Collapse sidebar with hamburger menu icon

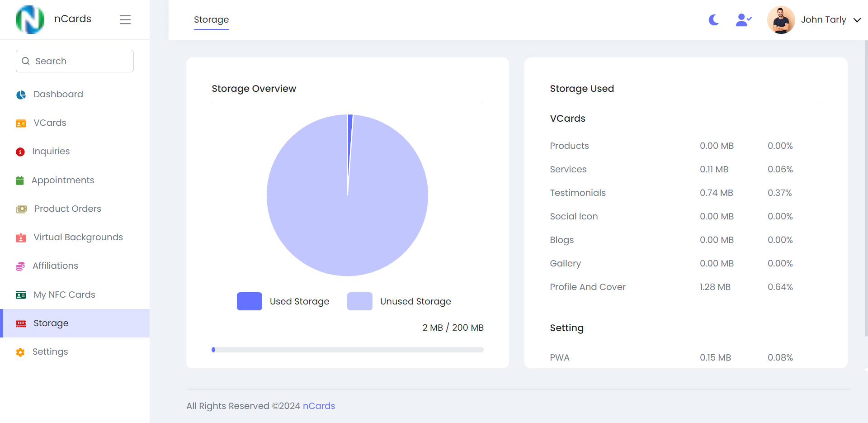125,19
